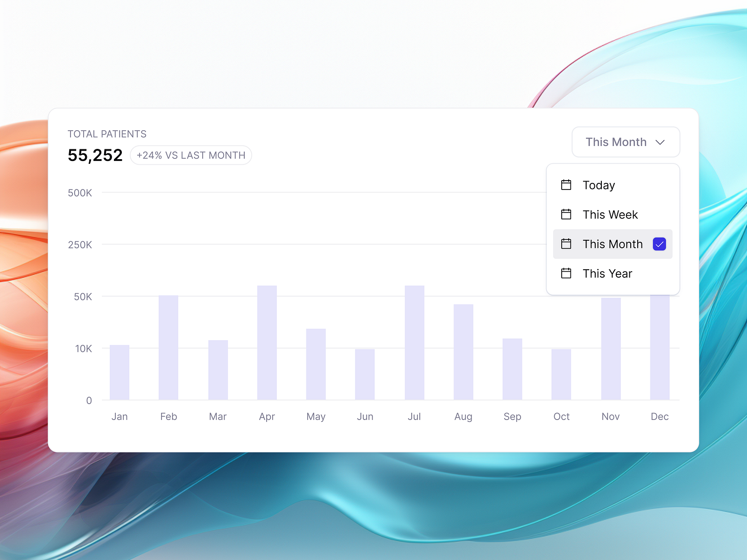Select the Oct bar in the chart
Screen dimensions: 747x560
(561, 374)
